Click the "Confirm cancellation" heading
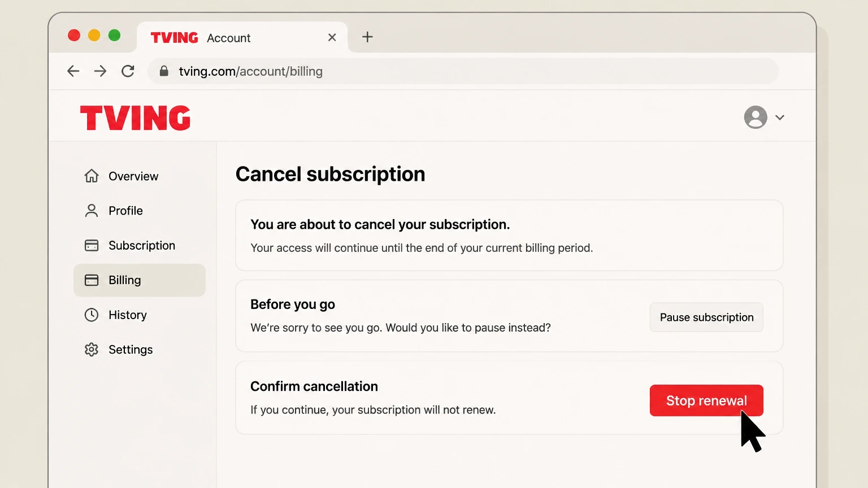 click(x=314, y=386)
